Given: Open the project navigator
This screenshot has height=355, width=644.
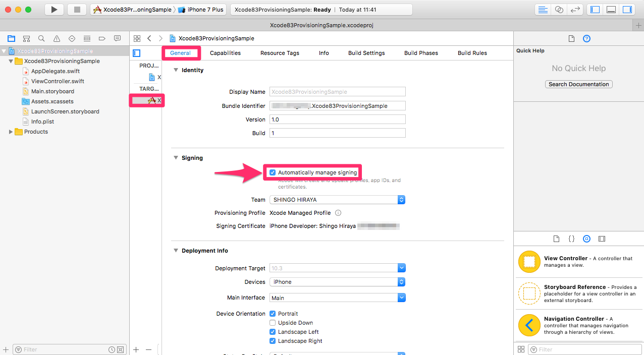Looking at the screenshot, I should 11,38.
